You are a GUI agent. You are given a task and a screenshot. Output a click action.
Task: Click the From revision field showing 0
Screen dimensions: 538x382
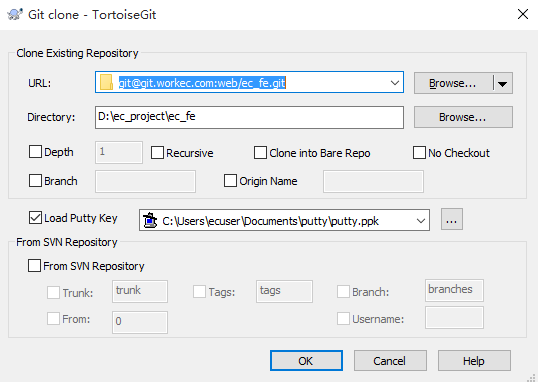tap(140, 322)
